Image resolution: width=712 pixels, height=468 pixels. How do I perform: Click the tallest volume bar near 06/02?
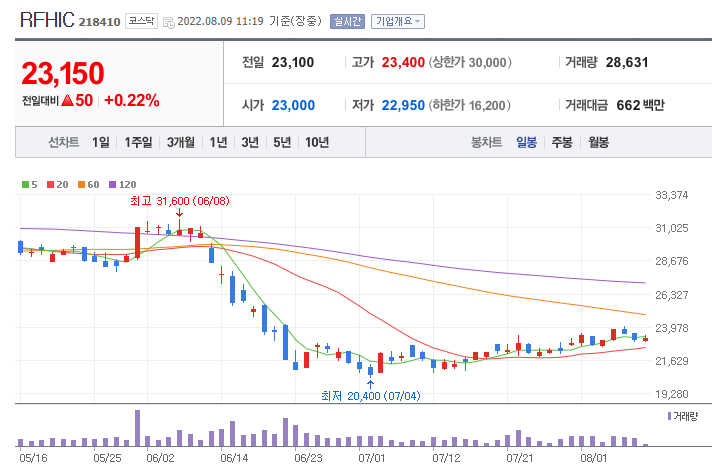point(138,428)
